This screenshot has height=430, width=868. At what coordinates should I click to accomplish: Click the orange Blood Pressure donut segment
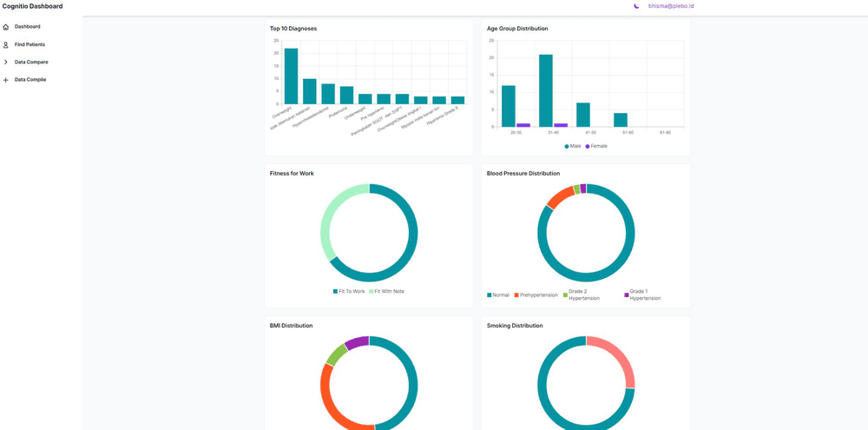tap(560, 196)
